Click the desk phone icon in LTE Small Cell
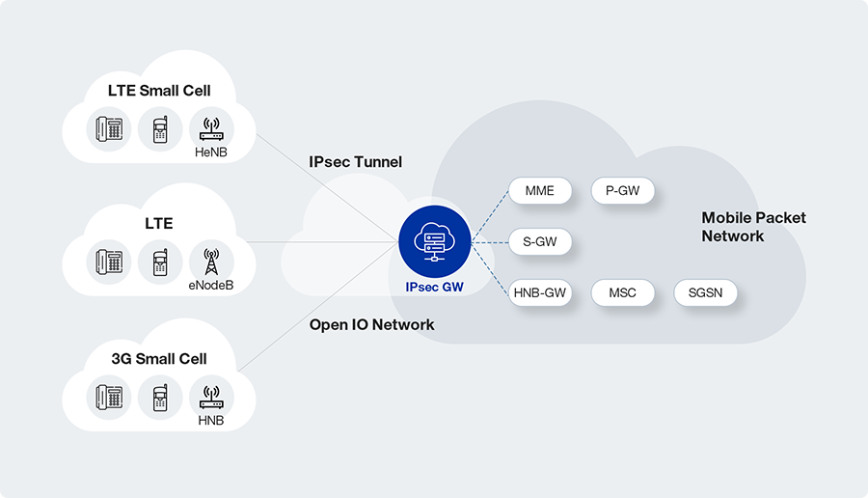Screen dimensions: 868x498 (x=109, y=129)
